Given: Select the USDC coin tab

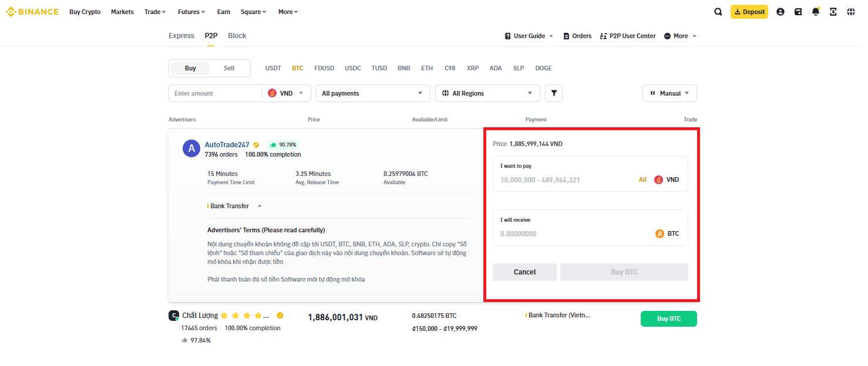Looking at the screenshot, I should (353, 68).
